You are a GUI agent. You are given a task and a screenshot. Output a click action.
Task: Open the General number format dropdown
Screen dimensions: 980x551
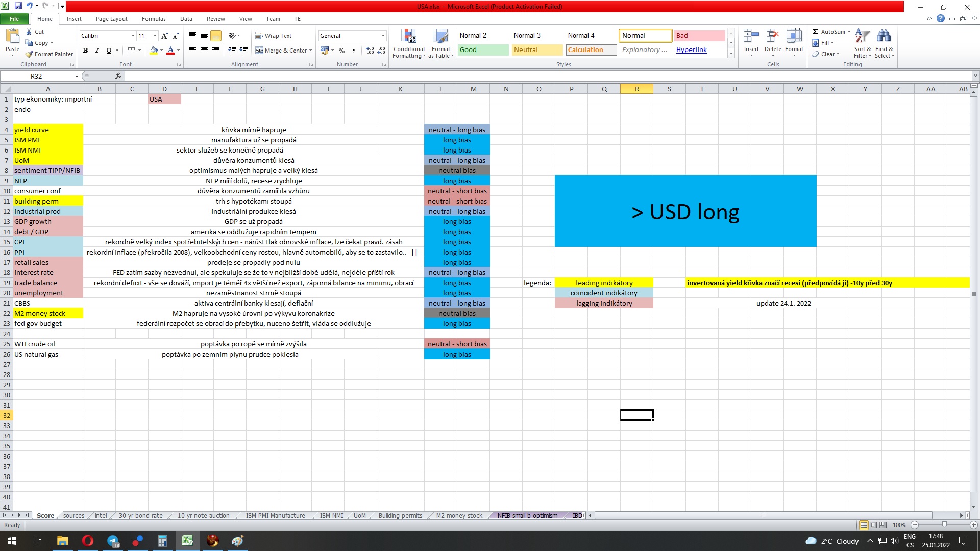383,36
